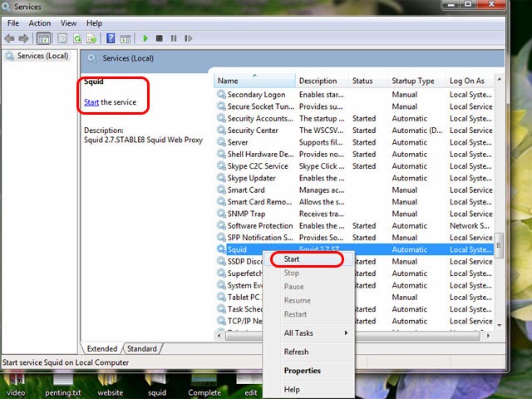The image size is (532, 399).
Task: Select the SPP Notification S... service row
Action: pyautogui.click(x=354, y=237)
